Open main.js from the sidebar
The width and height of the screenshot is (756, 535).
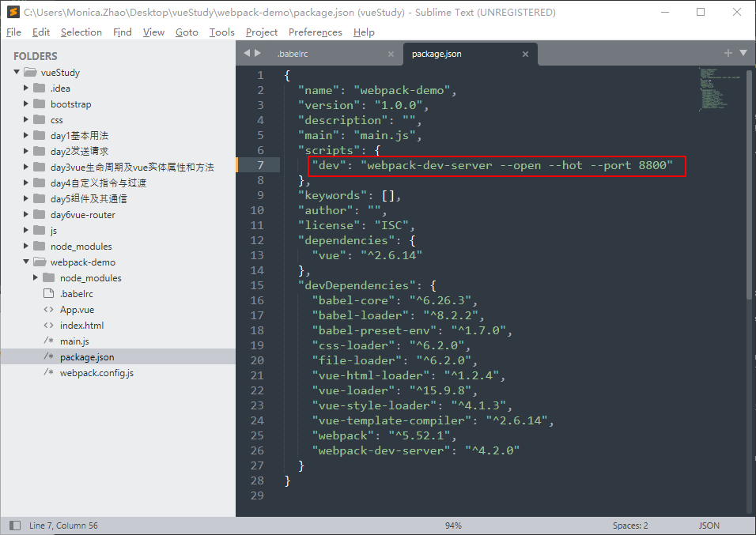(75, 341)
